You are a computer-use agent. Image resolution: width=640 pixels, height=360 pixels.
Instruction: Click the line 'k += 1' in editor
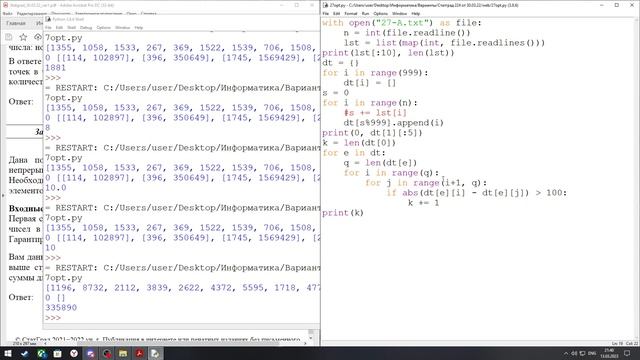pyautogui.click(x=423, y=203)
